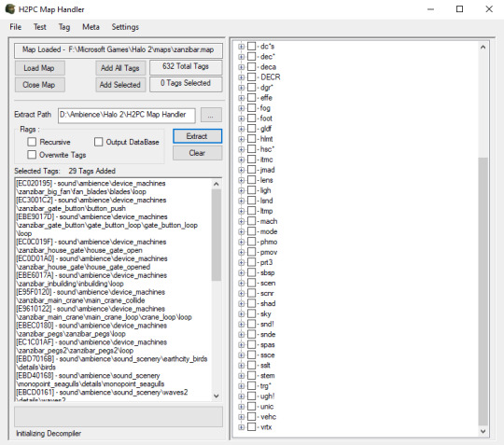
Task: Open the extract path browse (...) button
Action: point(211,115)
